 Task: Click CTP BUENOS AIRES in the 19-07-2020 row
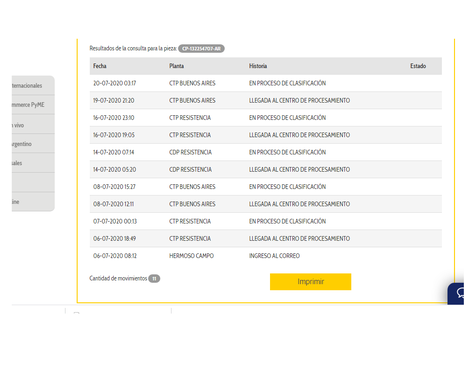tap(192, 101)
